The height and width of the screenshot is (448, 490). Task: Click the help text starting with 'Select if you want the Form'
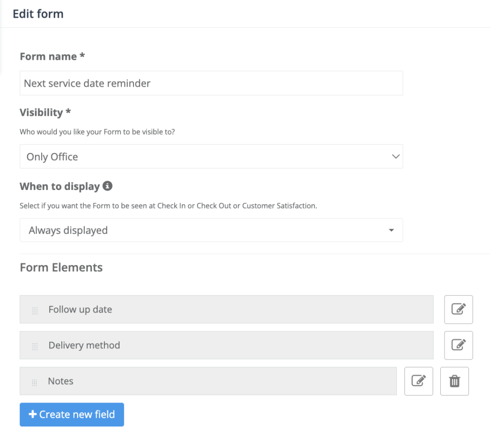pos(168,206)
